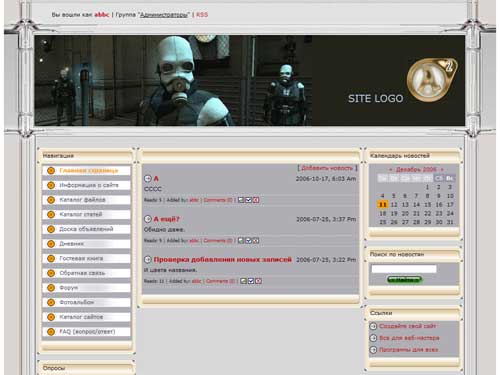Viewport: 500px width, 375px height.
Task: Click the arrow icon beside 'Проверка добавления новых записей'
Action: (148, 259)
